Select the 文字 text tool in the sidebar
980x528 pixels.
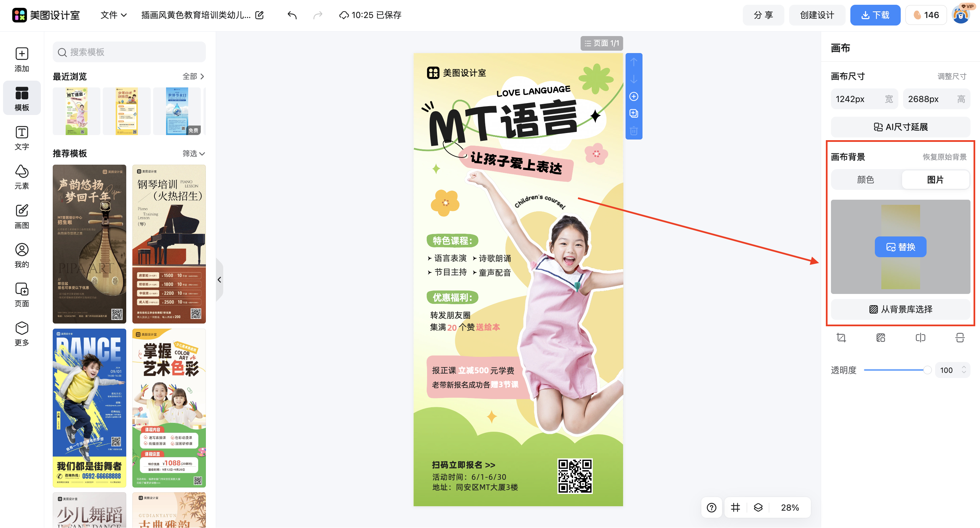(x=22, y=138)
